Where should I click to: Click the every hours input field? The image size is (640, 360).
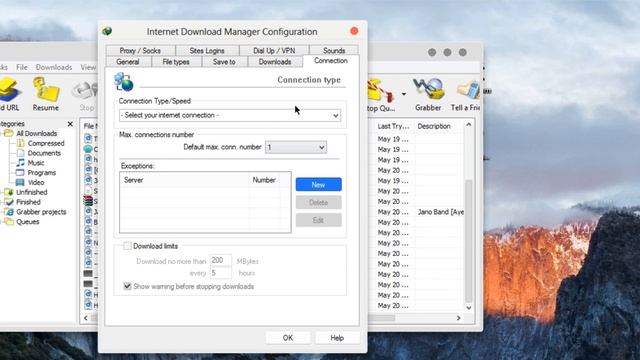(x=220, y=273)
